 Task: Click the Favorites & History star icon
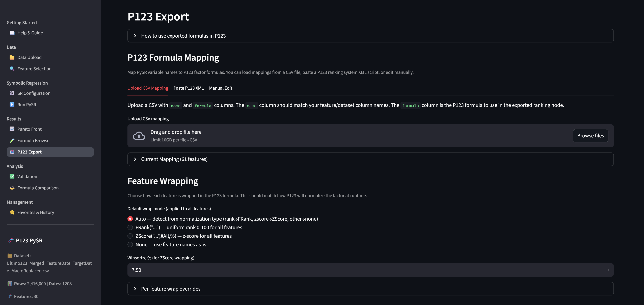(x=12, y=212)
